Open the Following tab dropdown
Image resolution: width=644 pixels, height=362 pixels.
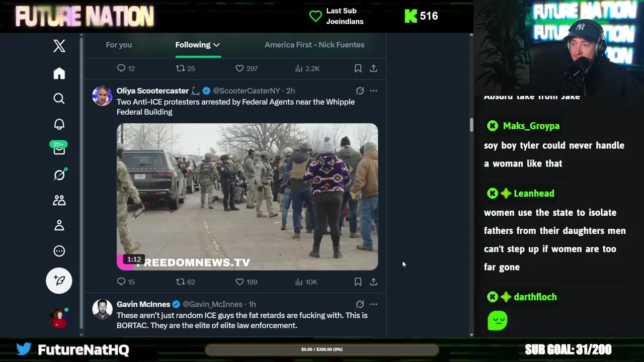[x=198, y=45]
